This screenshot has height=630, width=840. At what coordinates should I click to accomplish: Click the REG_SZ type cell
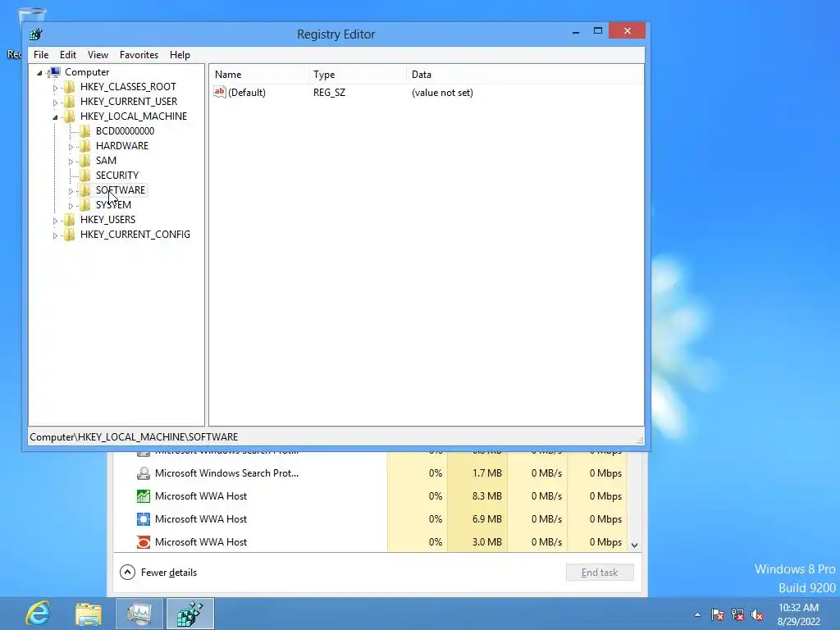(329, 93)
